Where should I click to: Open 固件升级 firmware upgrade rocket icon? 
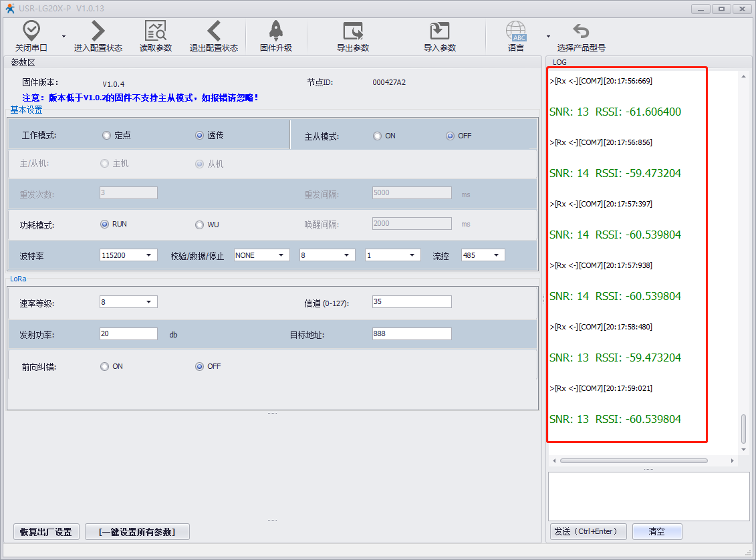coord(275,31)
